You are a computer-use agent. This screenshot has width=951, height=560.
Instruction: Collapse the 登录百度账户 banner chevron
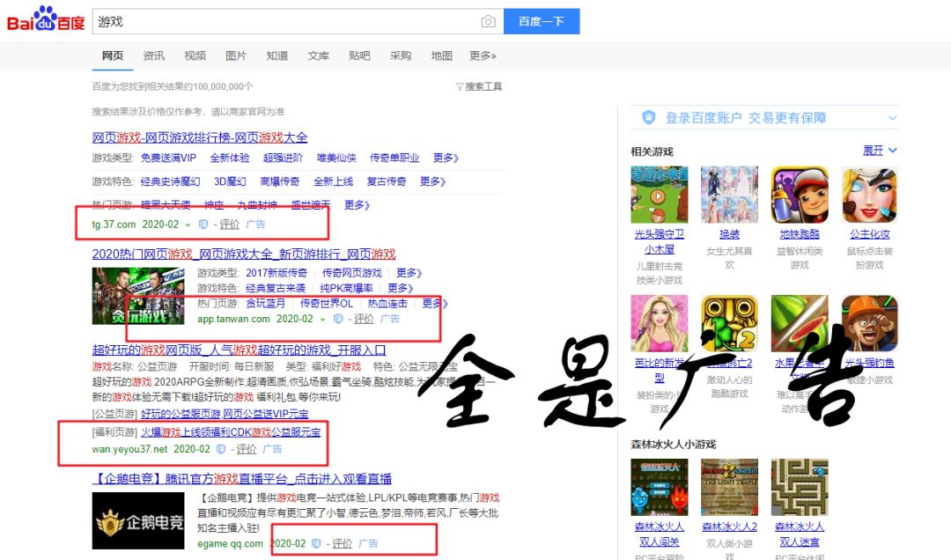[893, 116]
